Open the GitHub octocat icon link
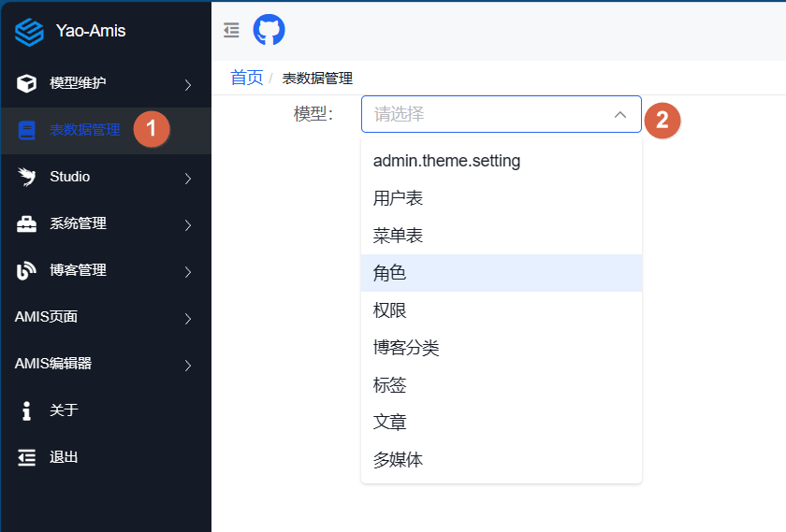The image size is (786, 532). coord(269,30)
